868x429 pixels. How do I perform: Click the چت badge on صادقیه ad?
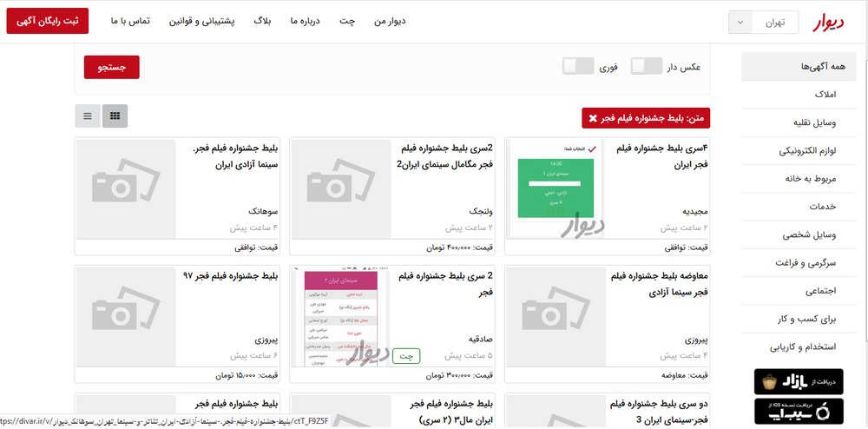tap(406, 356)
